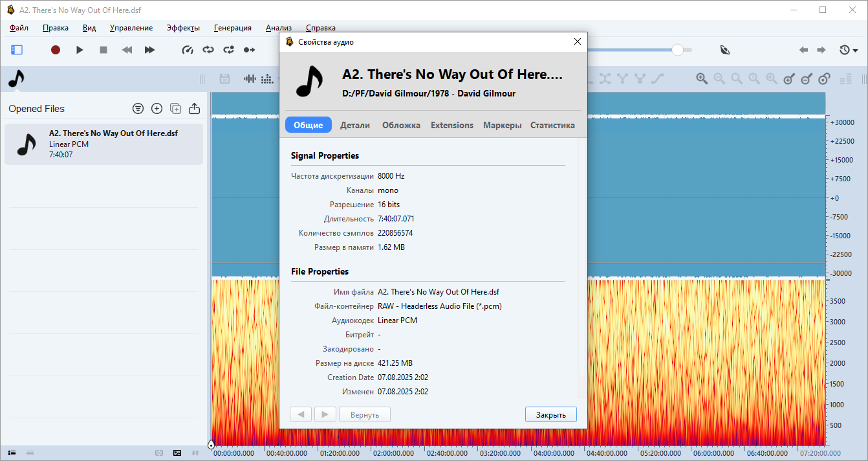This screenshot has width=868, height=461.
Task: Open the Эффекты menu
Action: point(183,28)
